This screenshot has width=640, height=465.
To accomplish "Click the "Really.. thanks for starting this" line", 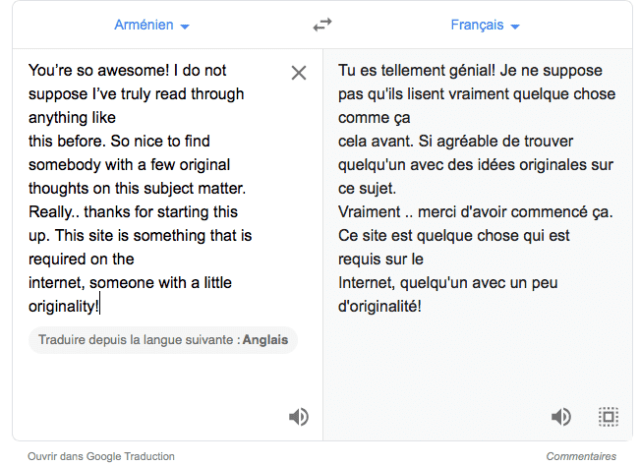I will (132, 212).
